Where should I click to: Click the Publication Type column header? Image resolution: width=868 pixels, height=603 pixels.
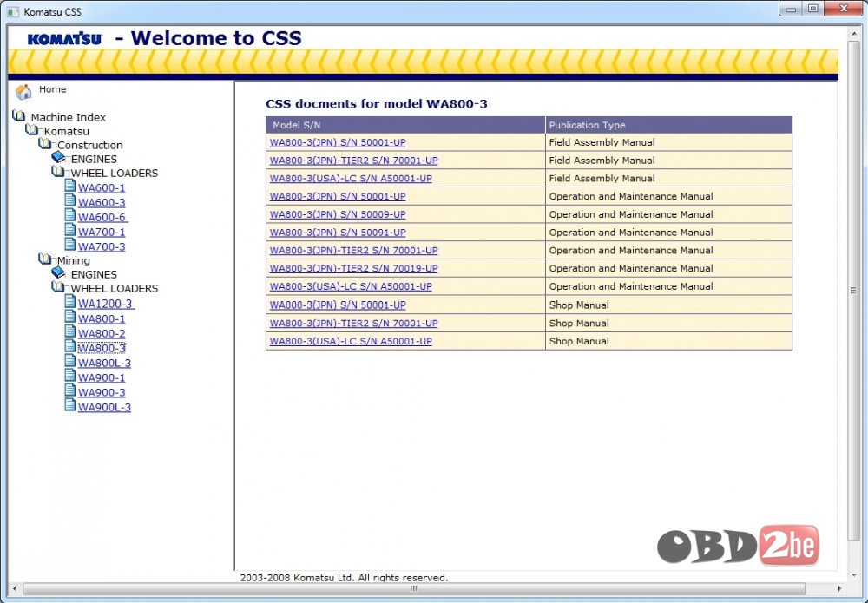click(x=668, y=125)
